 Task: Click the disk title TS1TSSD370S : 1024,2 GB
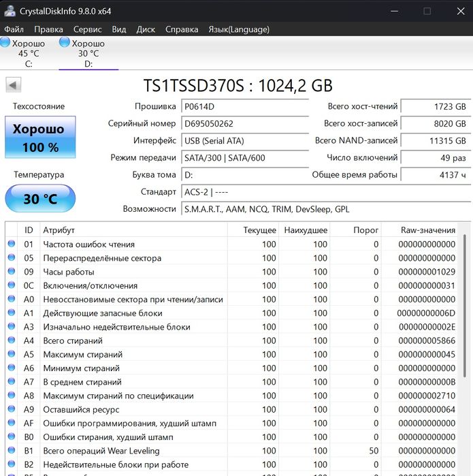[x=238, y=85]
